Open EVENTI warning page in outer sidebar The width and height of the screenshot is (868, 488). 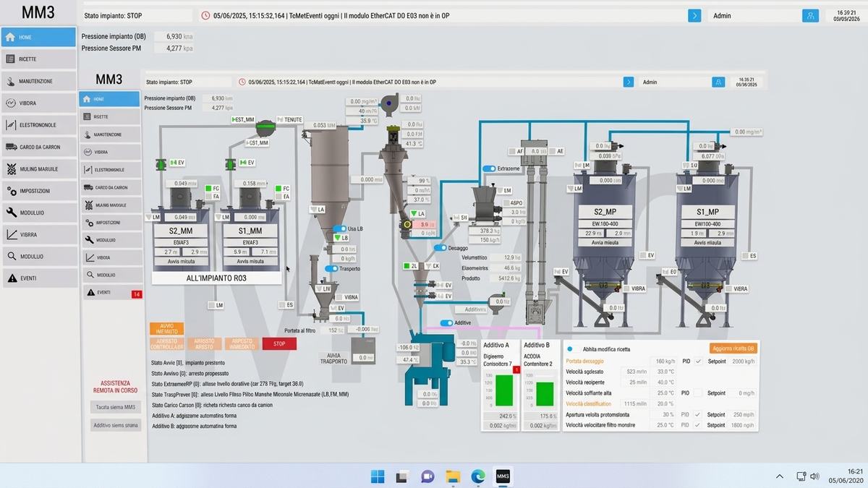click(x=38, y=278)
